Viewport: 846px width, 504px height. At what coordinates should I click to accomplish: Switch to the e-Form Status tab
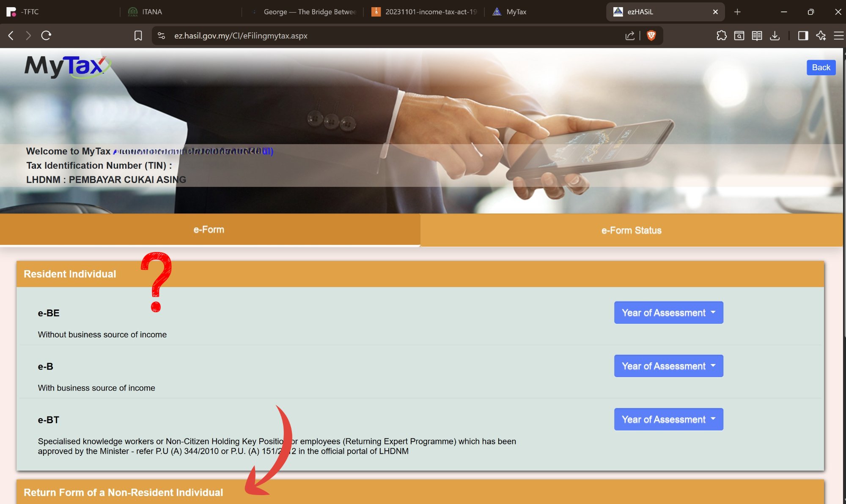pos(631,230)
